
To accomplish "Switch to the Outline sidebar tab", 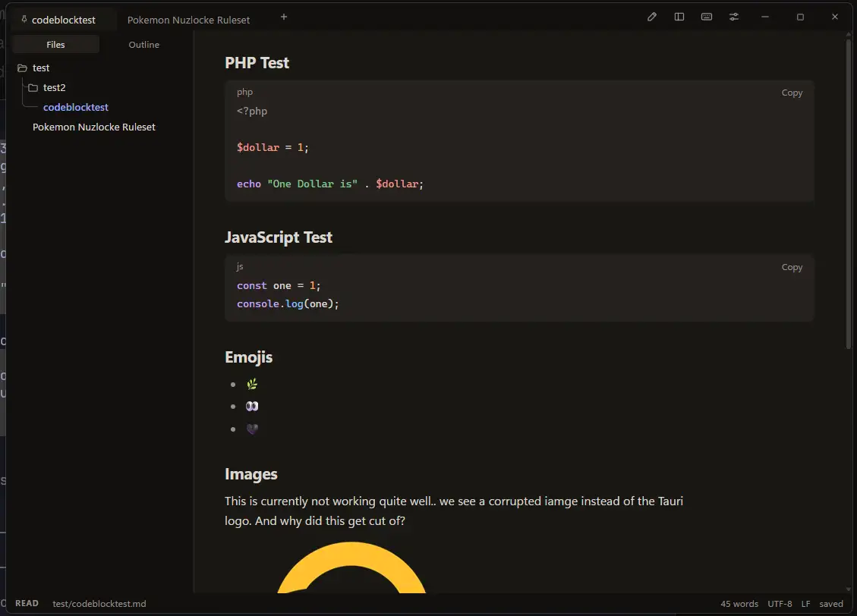I will point(143,44).
